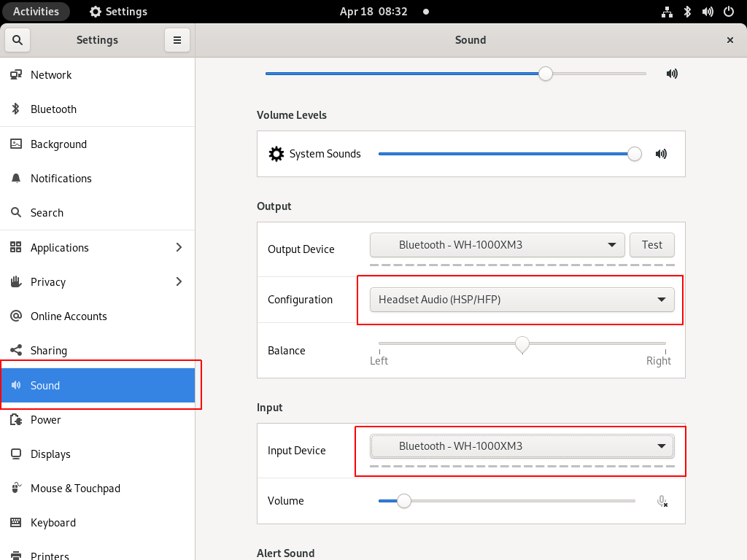Expand the Output Device dropdown
Screen dimensions: 747x560
[x=497, y=245]
